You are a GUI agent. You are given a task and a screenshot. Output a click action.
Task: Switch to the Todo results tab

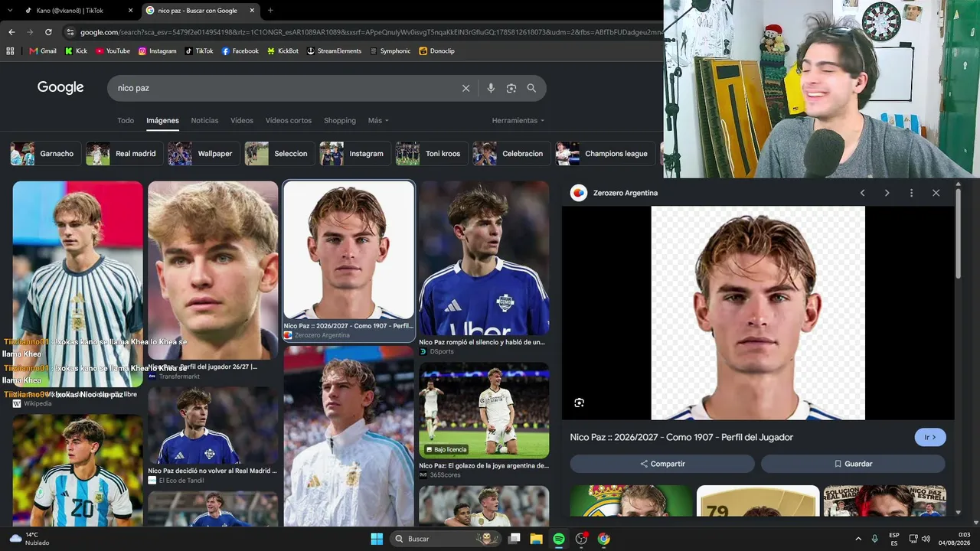click(126, 121)
